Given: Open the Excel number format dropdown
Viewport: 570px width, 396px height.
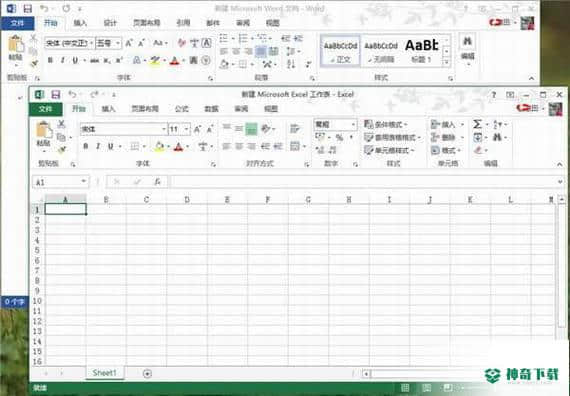Looking at the screenshot, I should 353,124.
